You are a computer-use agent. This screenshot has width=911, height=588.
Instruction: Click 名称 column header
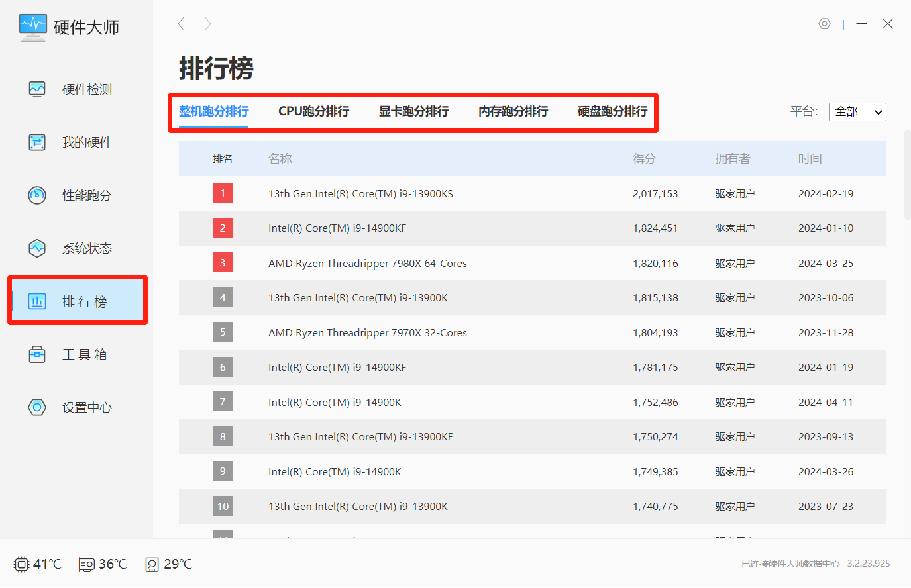[x=280, y=159]
